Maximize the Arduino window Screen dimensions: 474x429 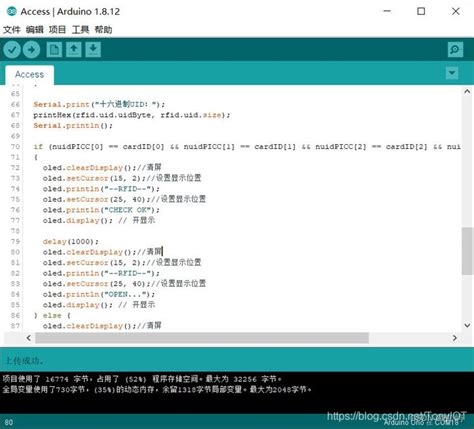click(421, 11)
